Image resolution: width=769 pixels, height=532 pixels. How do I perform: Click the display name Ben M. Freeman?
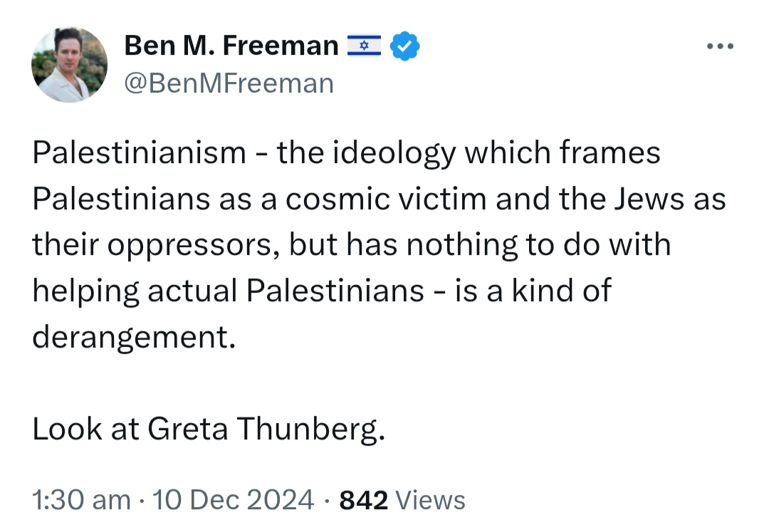tap(231, 46)
